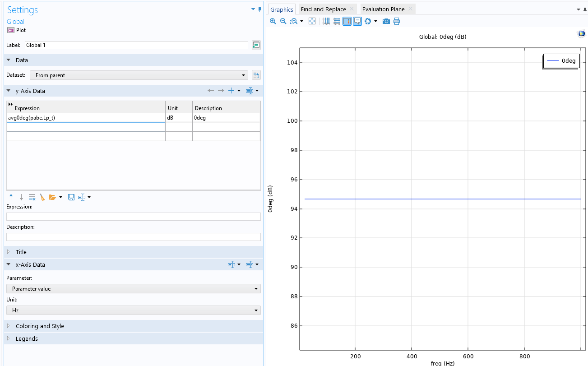
Task: Toggle x-axis log scale button
Action: click(326, 21)
